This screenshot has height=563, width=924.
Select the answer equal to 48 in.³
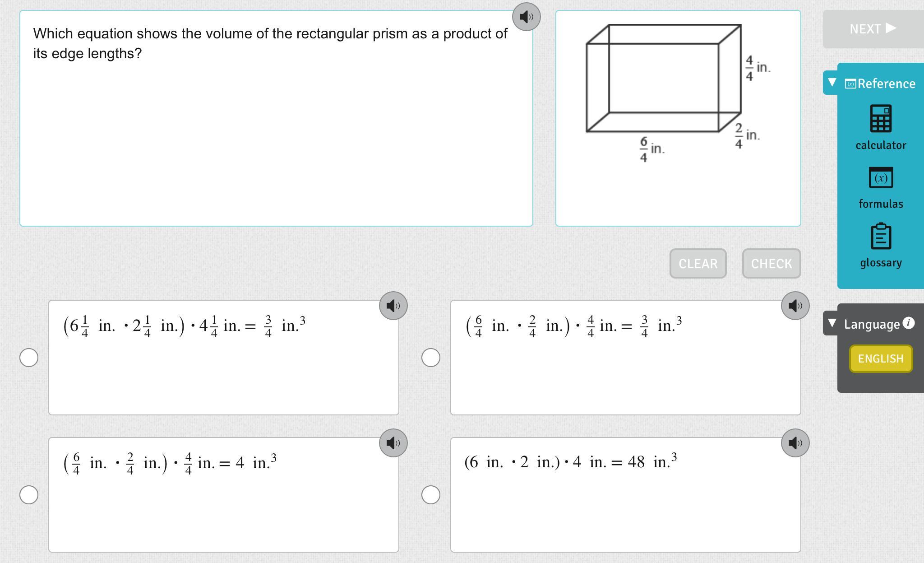(x=431, y=495)
